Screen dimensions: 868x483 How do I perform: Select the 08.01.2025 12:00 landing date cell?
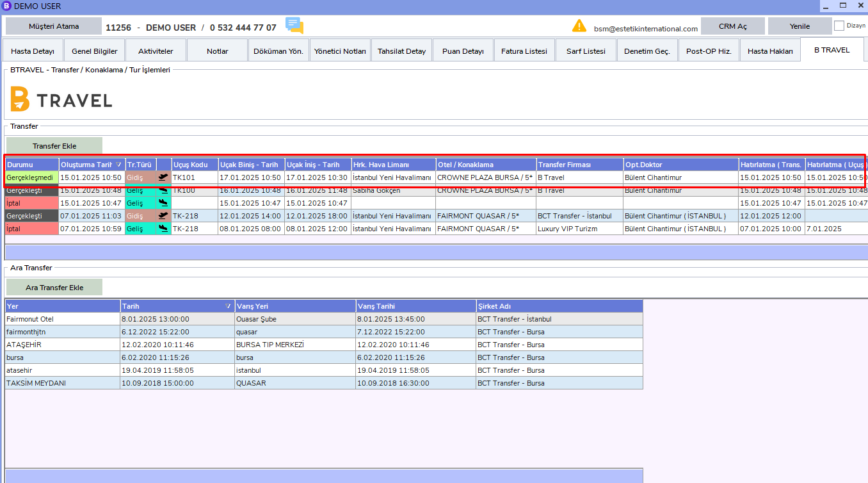click(317, 229)
